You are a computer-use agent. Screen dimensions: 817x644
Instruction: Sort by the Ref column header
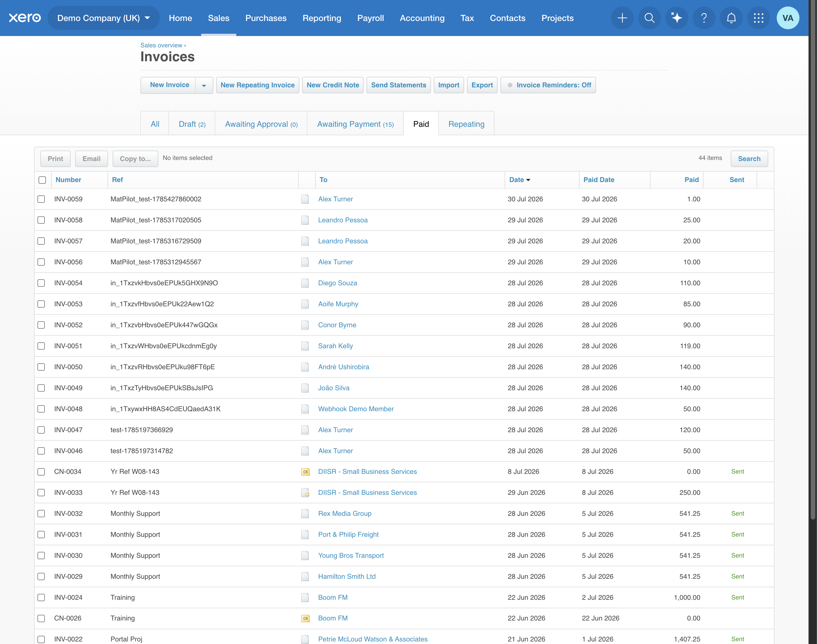point(117,180)
